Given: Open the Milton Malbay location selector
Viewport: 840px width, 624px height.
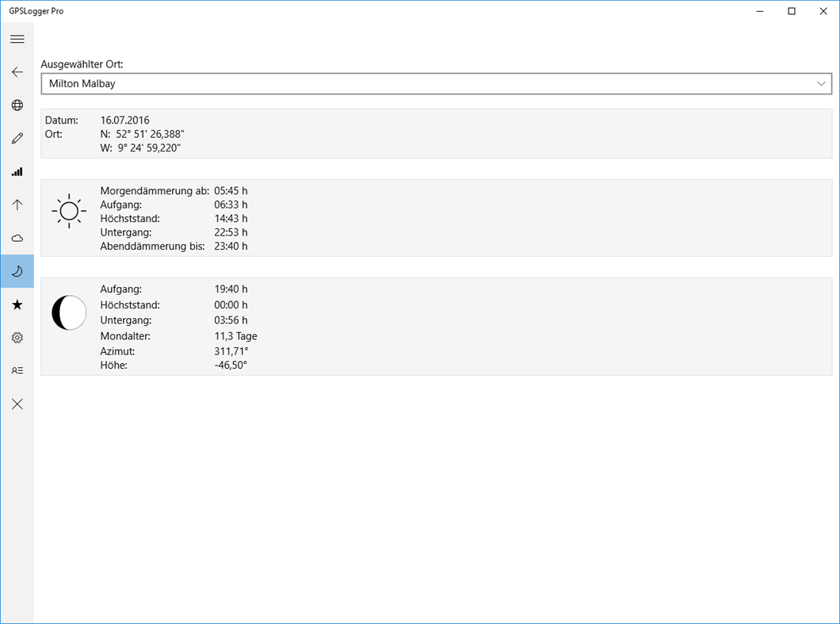Looking at the screenshot, I should [436, 83].
